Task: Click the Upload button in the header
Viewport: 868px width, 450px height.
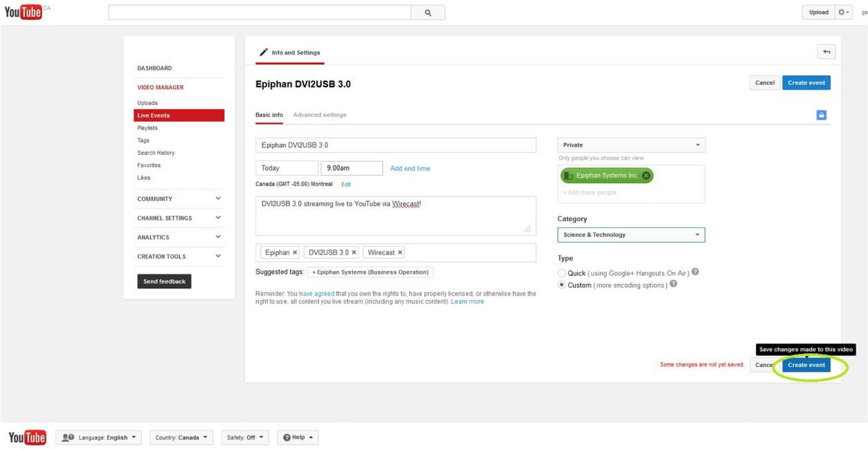Action: (818, 12)
